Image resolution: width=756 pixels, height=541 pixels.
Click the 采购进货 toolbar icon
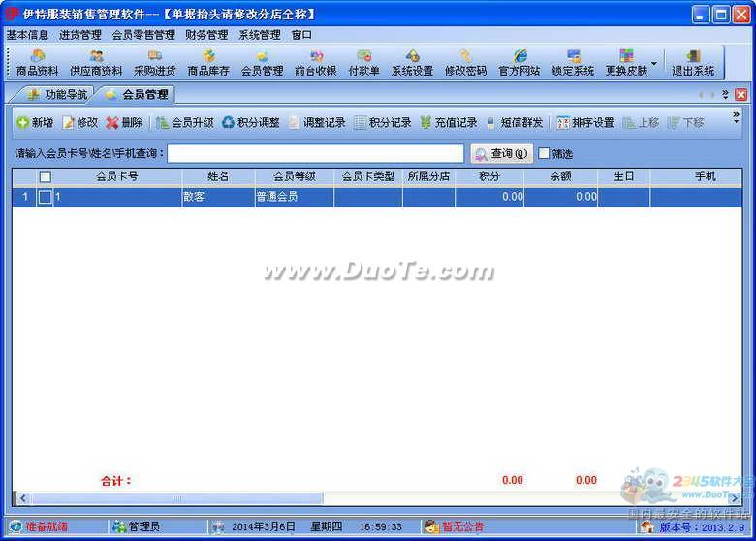coord(154,63)
